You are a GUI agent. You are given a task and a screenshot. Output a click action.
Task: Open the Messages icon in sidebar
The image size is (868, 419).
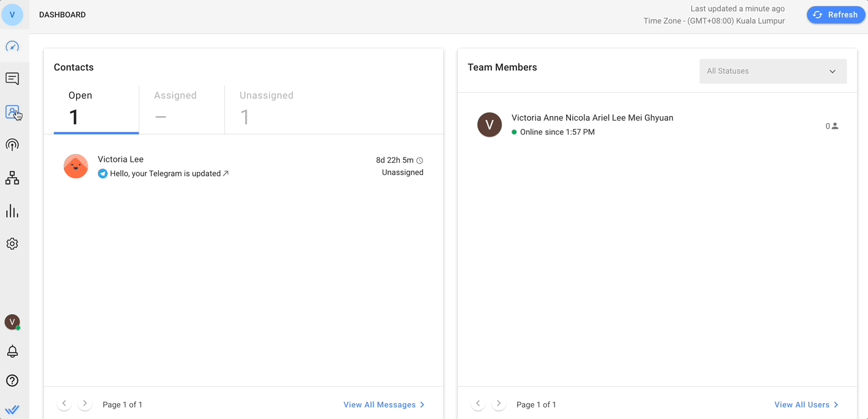(x=12, y=79)
